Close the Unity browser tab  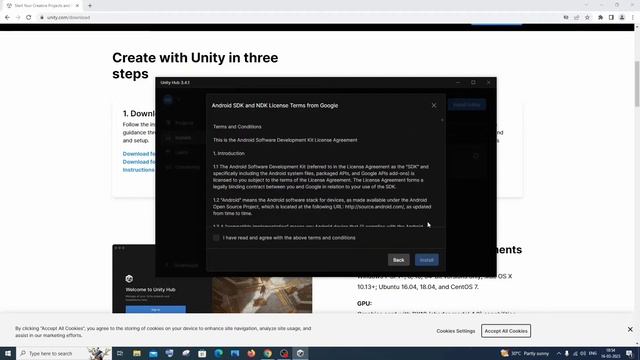tap(77, 6)
